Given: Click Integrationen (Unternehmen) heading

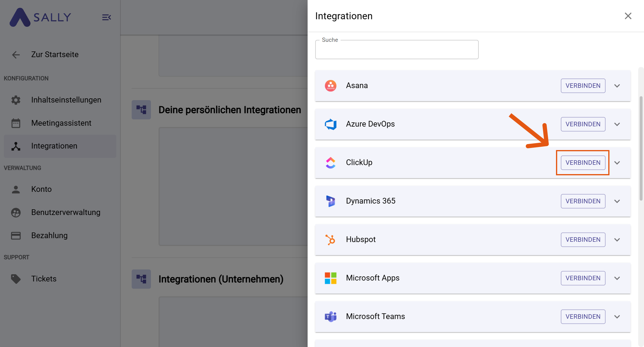Looking at the screenshot, I should (221, 279).
